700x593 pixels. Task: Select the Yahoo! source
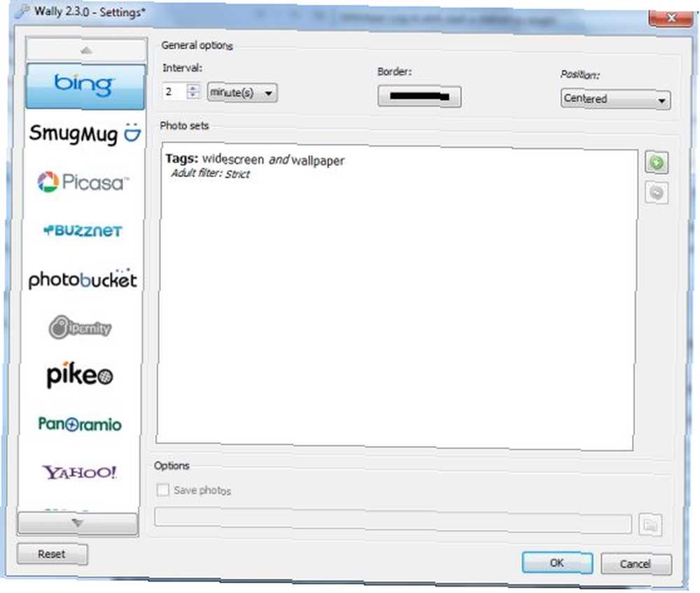(x=79, y=472)
